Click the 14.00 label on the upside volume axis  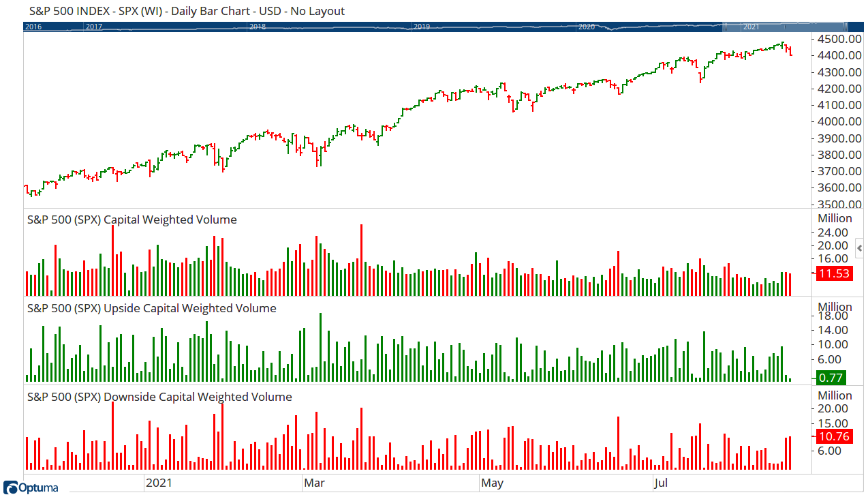pyautogui.click(x=834, y=330)
